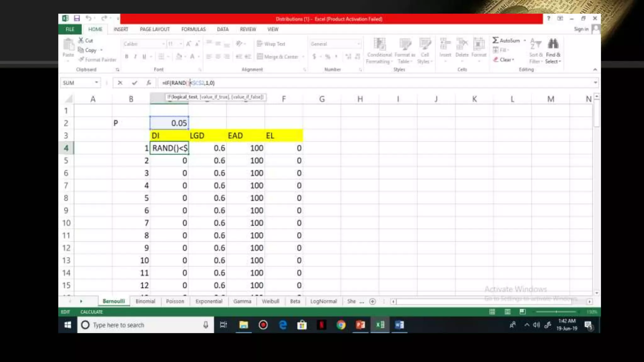
Task: Launch PowerPoint from the taskbar
Action: click(360, 325)
